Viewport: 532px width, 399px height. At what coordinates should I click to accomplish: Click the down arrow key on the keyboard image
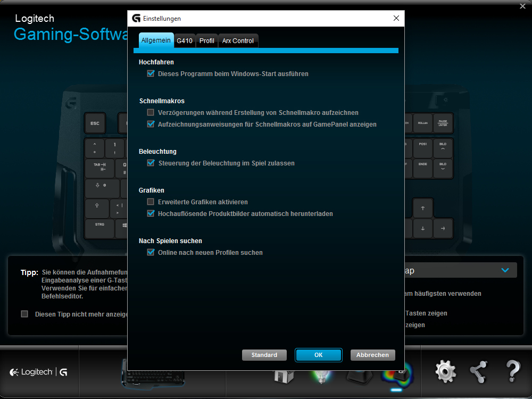pos(423,228)
